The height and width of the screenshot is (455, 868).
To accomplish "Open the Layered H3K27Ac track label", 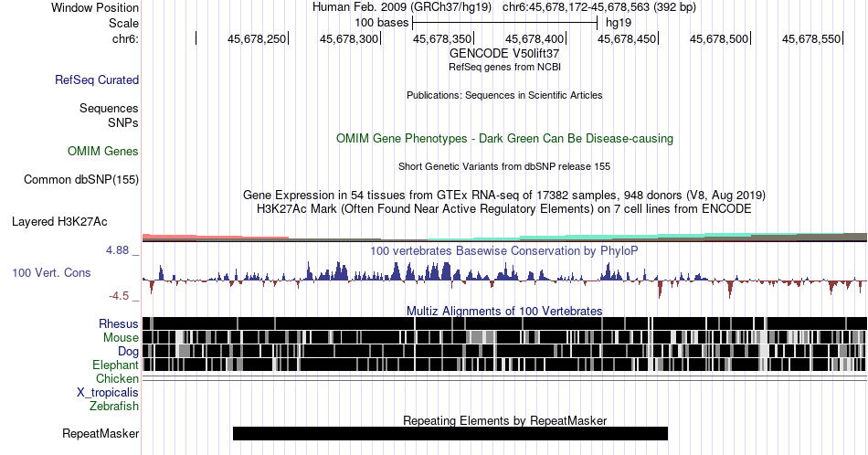I will point(59,221).
